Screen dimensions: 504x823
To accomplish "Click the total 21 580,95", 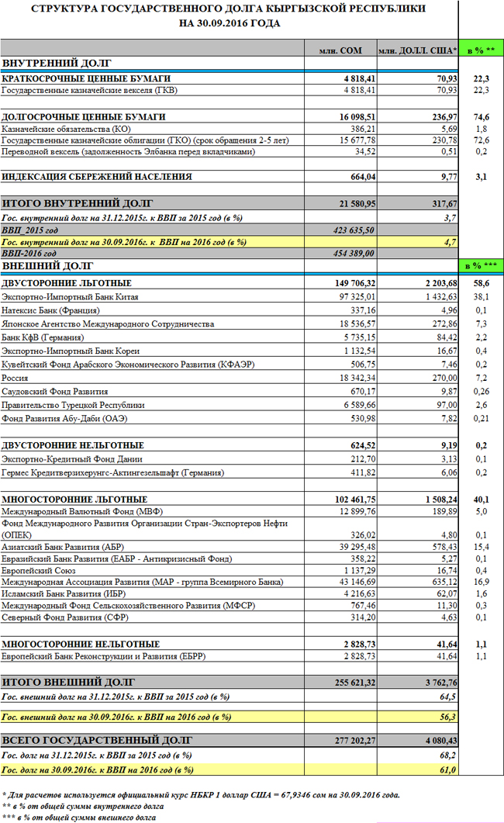I will (x=357, y=204).
